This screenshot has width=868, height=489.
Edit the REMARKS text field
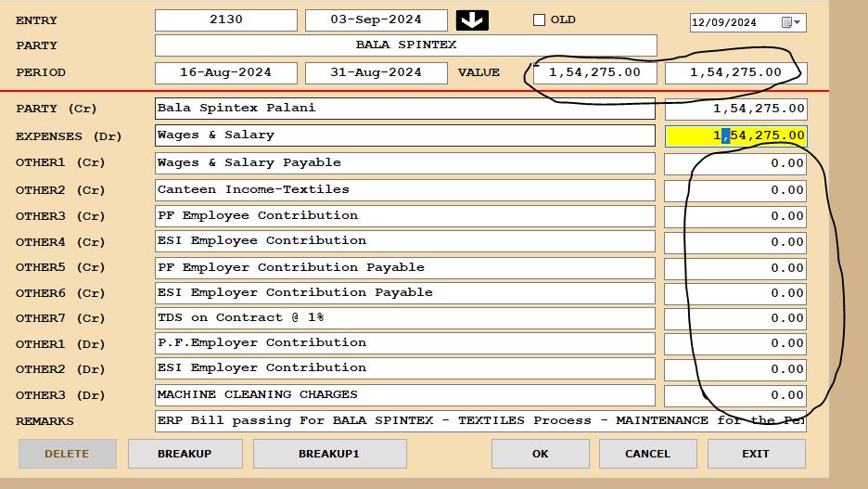click(x=480, y=421)
